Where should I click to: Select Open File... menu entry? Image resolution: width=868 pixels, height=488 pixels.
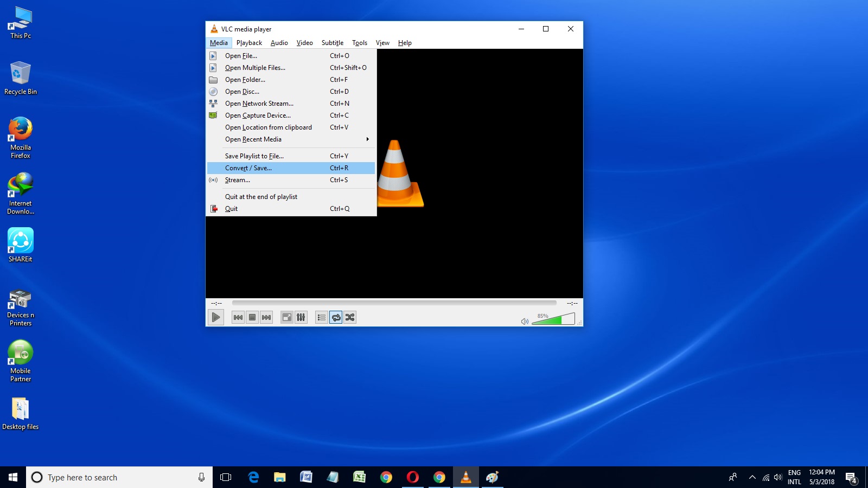click(x=291, y=56)
